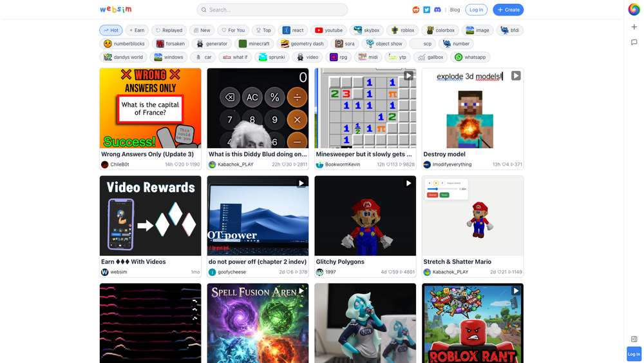Viewport: 644px width, 363px height.
Task: Open the Twitter icon in header
Action: tap(427, 10)
